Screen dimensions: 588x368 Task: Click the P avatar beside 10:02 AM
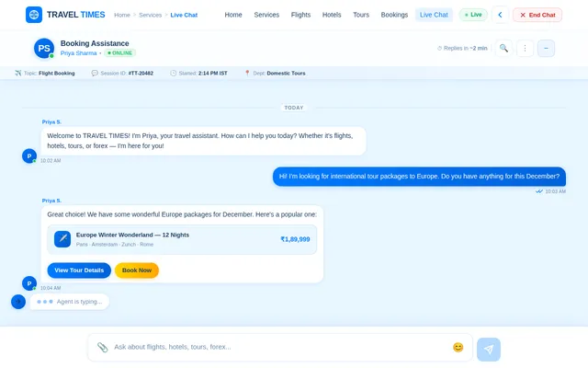29,155
